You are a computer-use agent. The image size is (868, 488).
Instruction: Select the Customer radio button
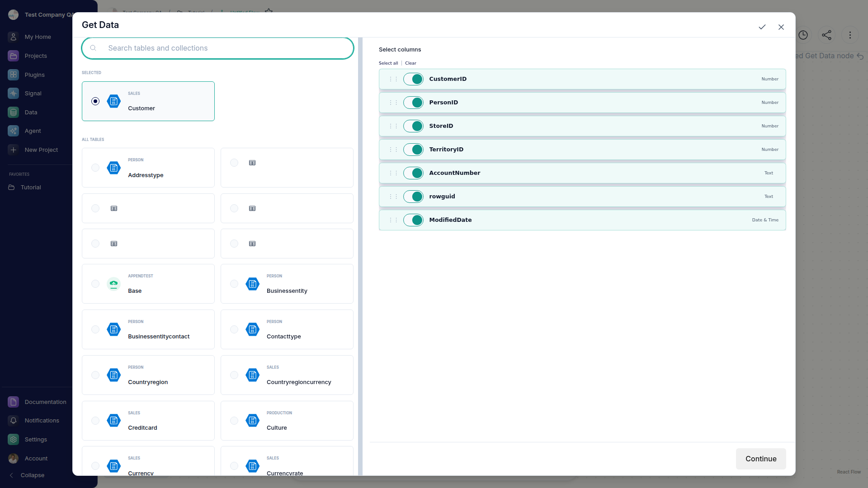(95, 101)
